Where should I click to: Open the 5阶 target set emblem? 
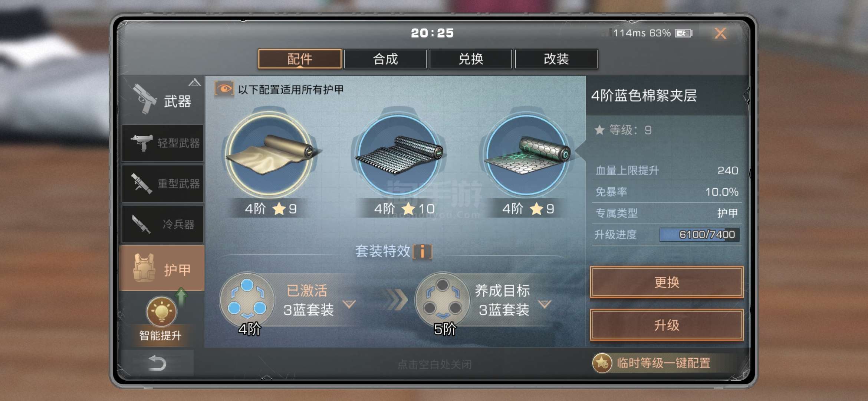pos(443,300)
